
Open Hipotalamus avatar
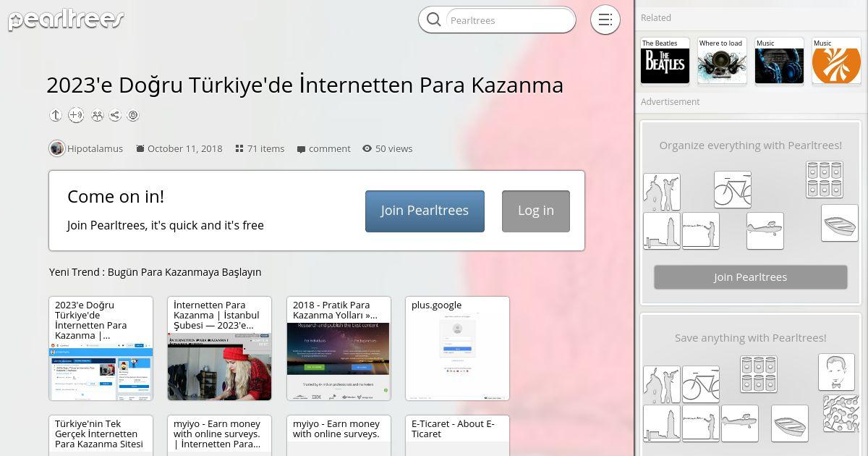pyautogui.click(x=57, y=148)
